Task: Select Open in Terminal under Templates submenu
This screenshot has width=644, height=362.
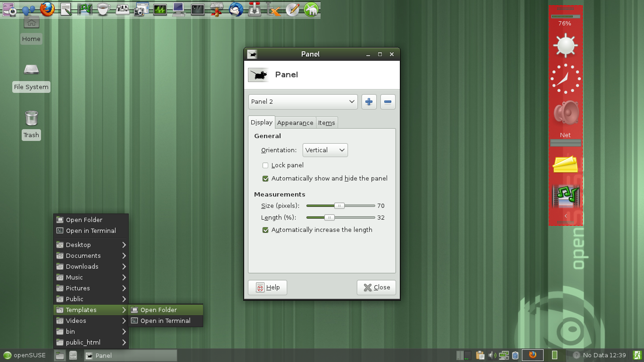Action: tap(165, 321)
